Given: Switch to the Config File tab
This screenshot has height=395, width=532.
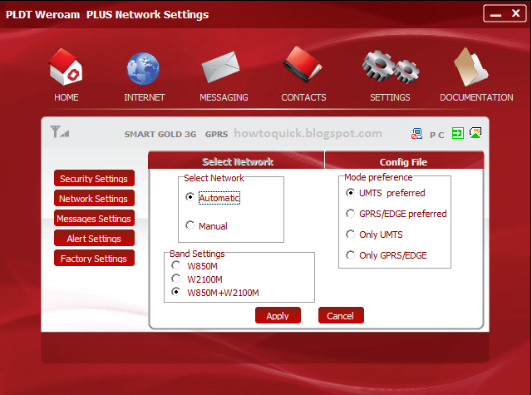Looking at the screenshot, I should (x=404, y=161).
